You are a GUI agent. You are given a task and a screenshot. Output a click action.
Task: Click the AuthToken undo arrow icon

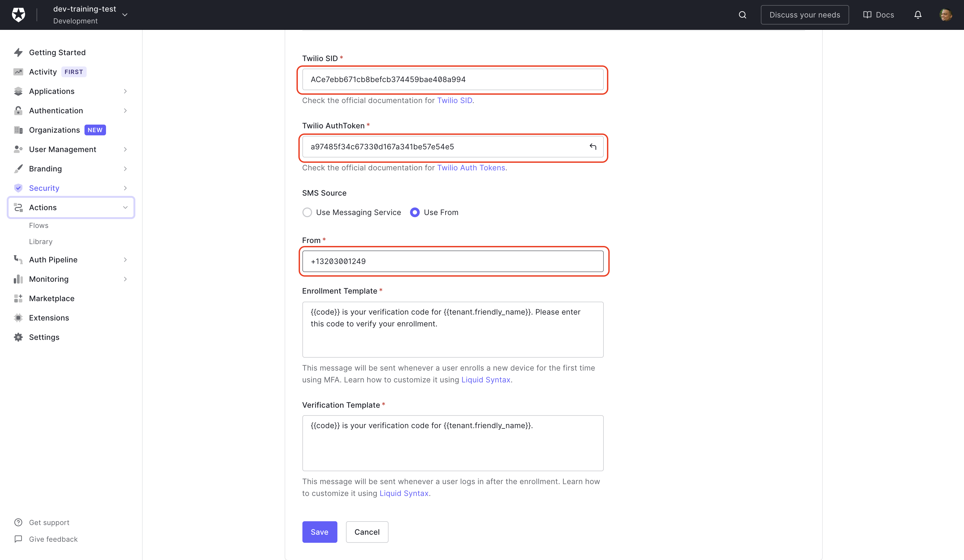coord(593,146)
